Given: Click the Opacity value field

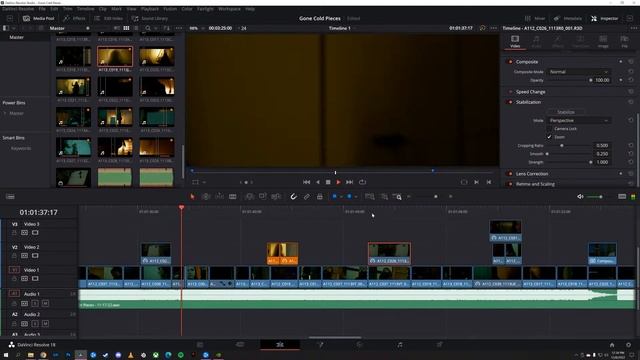Looking at the screenshot, I should [602, 80].
